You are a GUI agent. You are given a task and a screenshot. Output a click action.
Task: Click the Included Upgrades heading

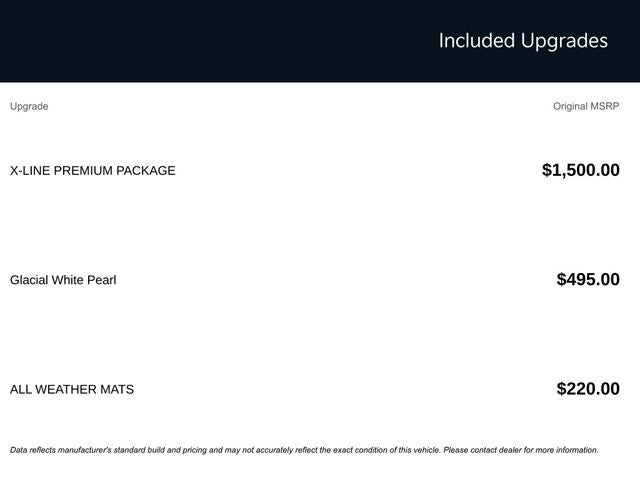[x=523, y=41]
